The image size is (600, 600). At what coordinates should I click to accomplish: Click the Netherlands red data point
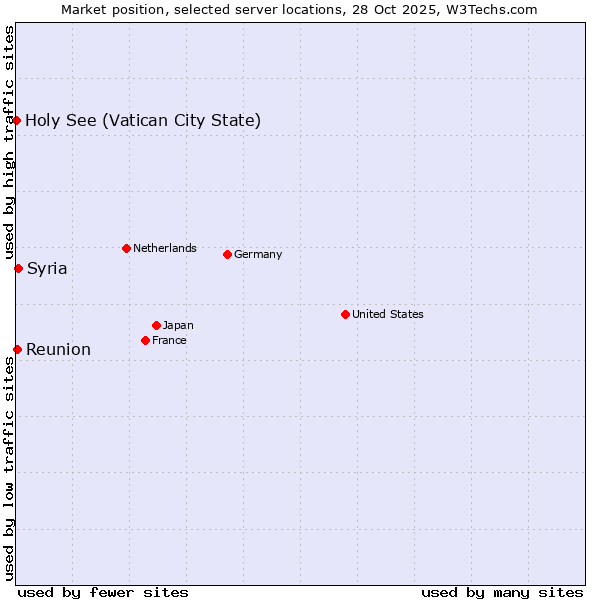tap(126, 248)
